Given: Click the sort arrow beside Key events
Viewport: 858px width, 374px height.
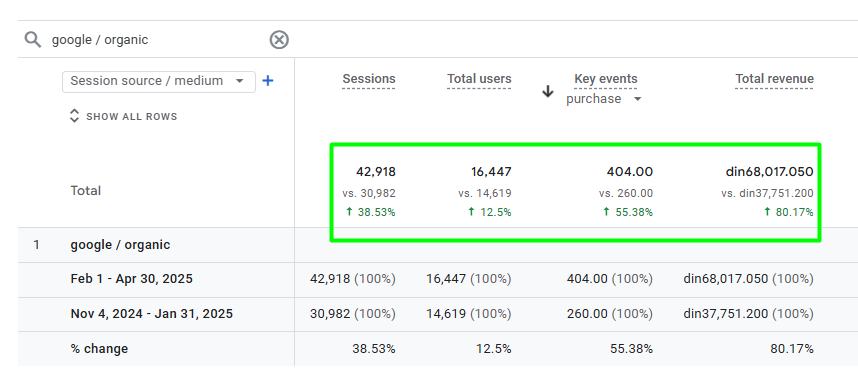Looking at the screenshot, I should [548, 91].
